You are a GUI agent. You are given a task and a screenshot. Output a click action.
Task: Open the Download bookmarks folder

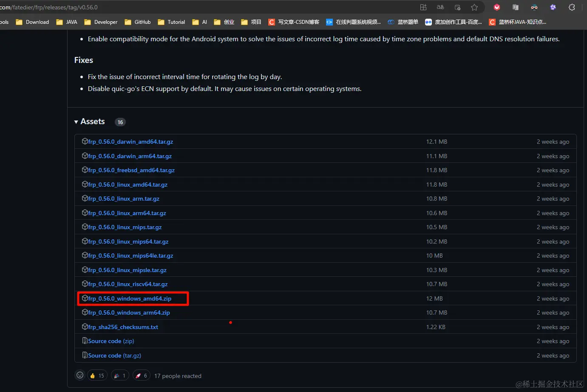pyautogui.click(x=32, y=22)
